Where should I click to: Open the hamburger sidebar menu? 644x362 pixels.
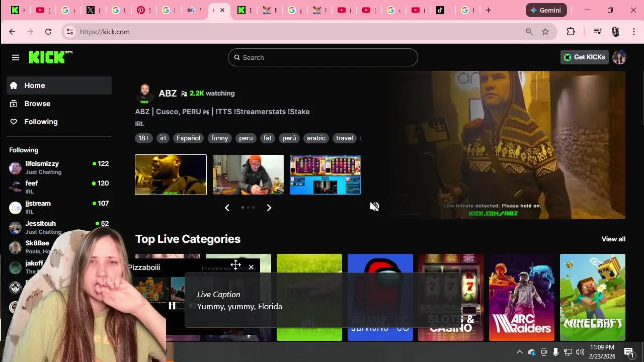[16, 57]
